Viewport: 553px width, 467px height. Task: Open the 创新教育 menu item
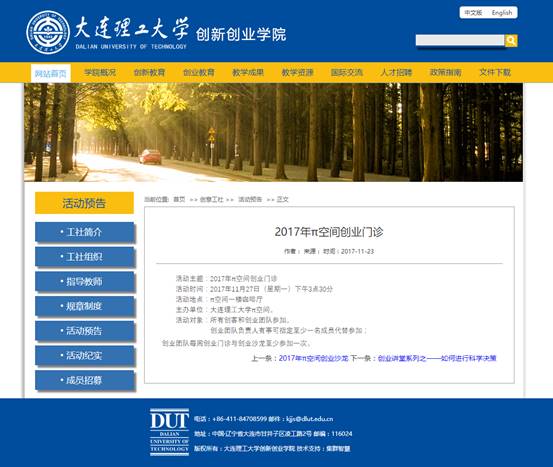[149, 73]
